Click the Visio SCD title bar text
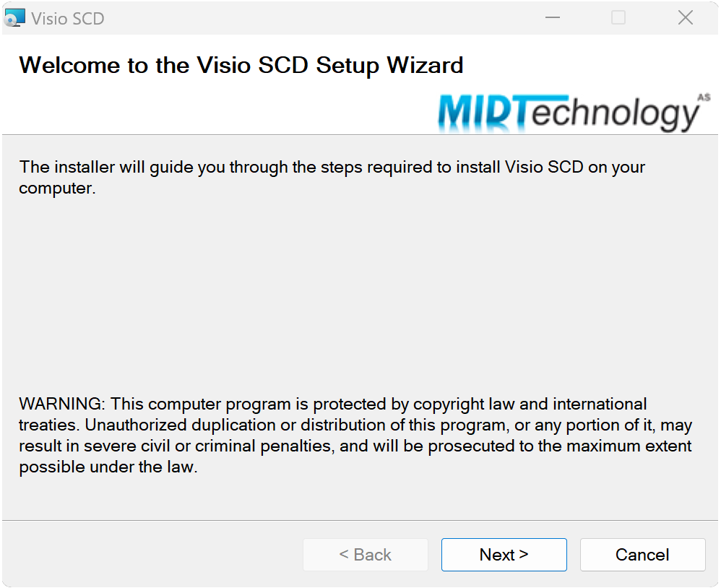This screenshot has width=721, height=588. pyautogui.click(x=68, y=19)
